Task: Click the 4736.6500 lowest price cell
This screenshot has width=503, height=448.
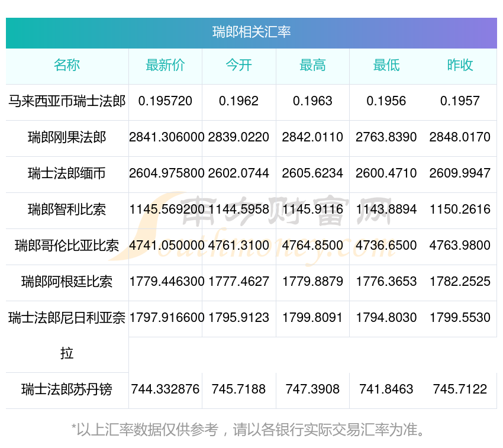Action: 386,246
